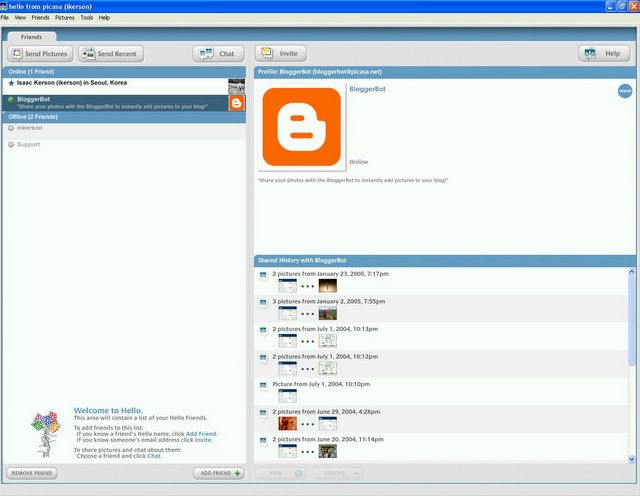This screenshot has width=640, height=496.
Task: Click scroll down arrow in Shared History
Action: tap(631, 459)
